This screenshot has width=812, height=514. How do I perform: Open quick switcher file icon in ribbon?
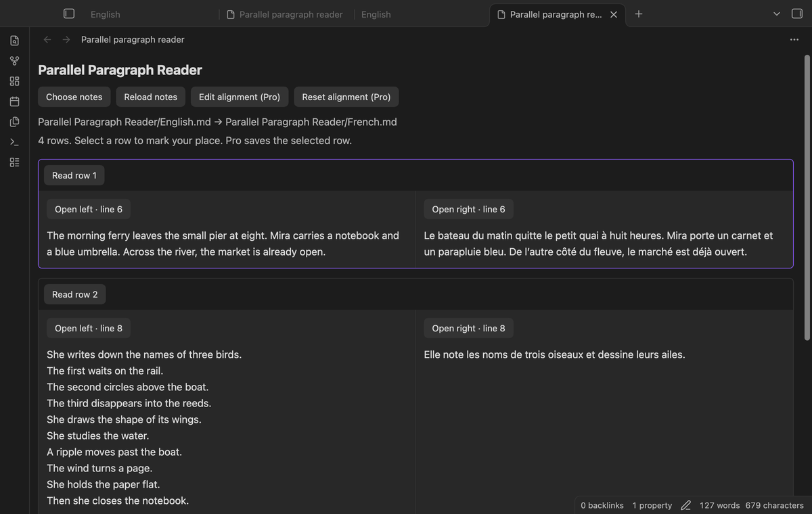point(14,41)
